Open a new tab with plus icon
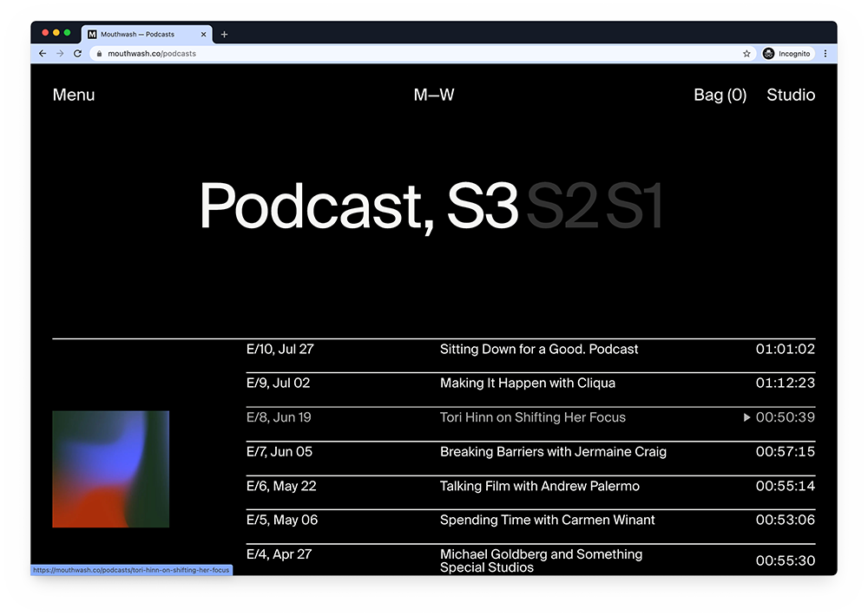The height and width of the screenshot is (616, 868). [224, 35]
